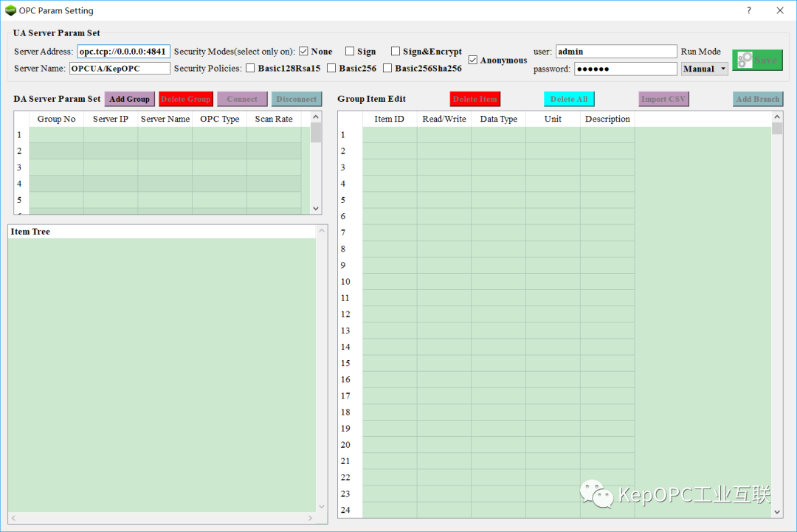Select the OPC Type column header
Viewport: 797px width, 532px height.
click(x=220, y=119)
